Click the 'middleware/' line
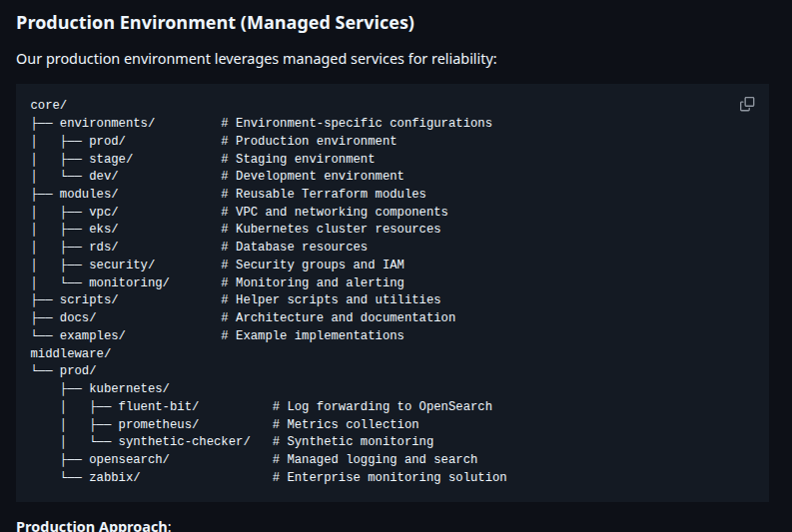This screenshot has height=532, width=792. pyautogui.click(x=71, y=353)
